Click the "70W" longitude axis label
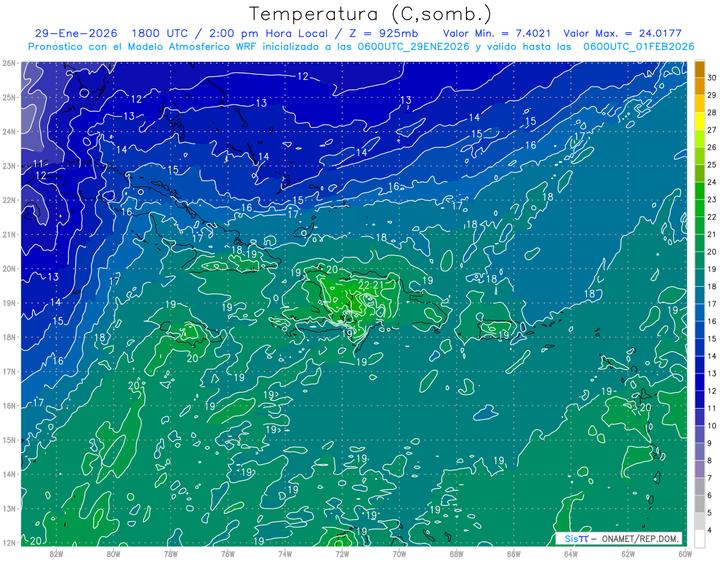The image size is (728, 562). [399, 553]
